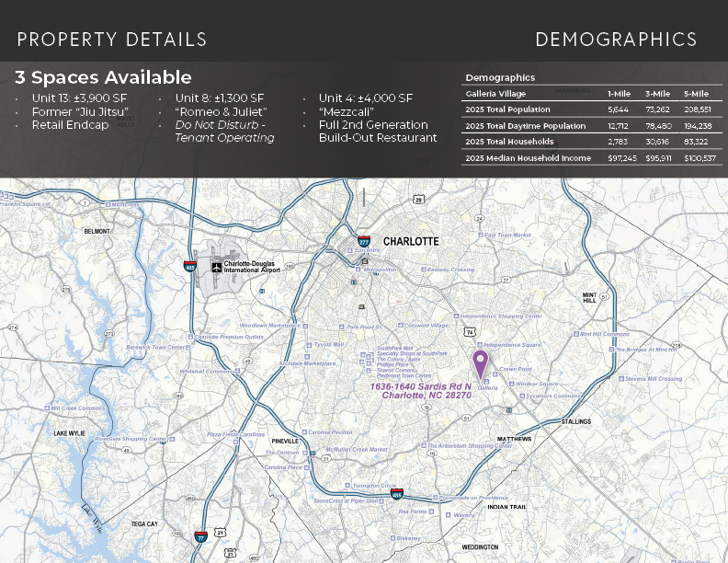728x563 pixels.
Task: Click the "3 Spaces Available" title
Action: [103, 77]
